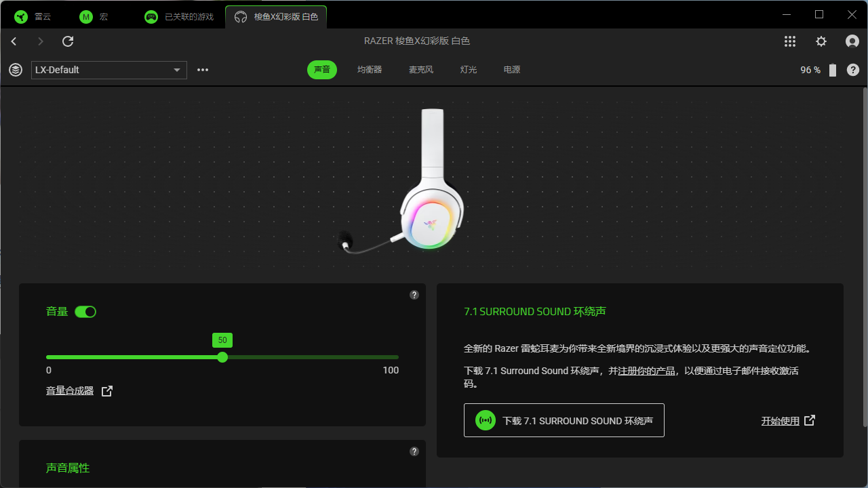Go to the 电源 power tab

pyautogui.click(x=512, y=70)
